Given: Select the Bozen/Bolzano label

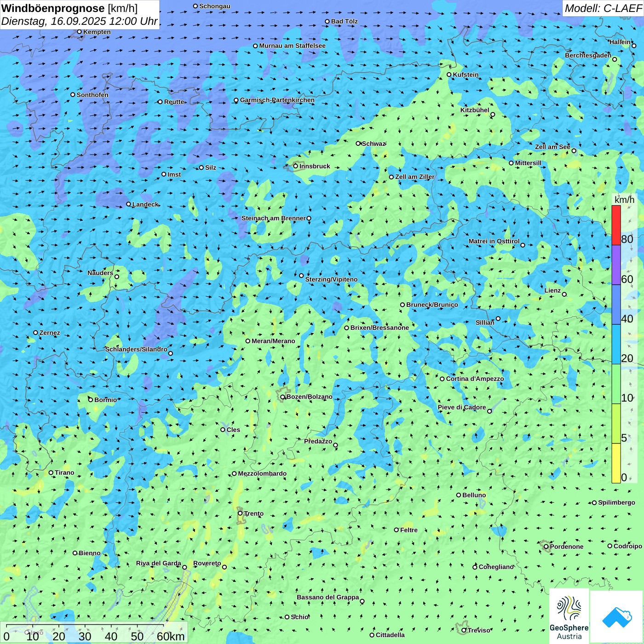Looking at the screenshot, I should coord(309,397).
